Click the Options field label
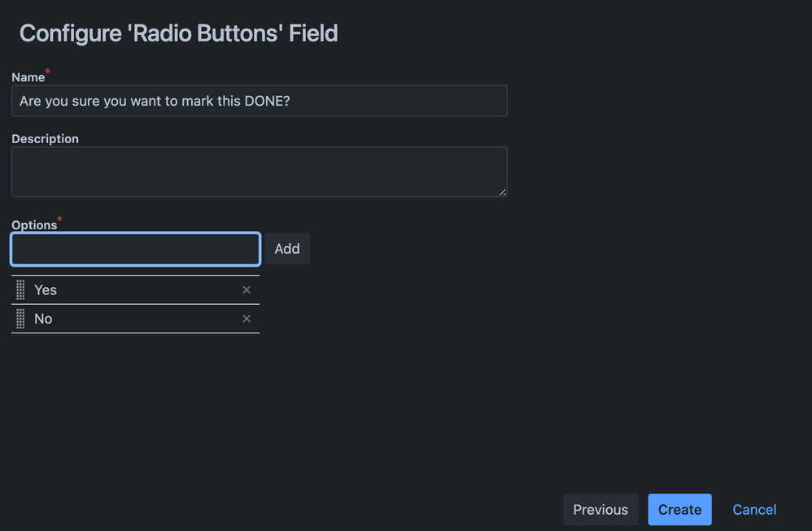This screenshot has height=531, width=812. tap(34, 225)
